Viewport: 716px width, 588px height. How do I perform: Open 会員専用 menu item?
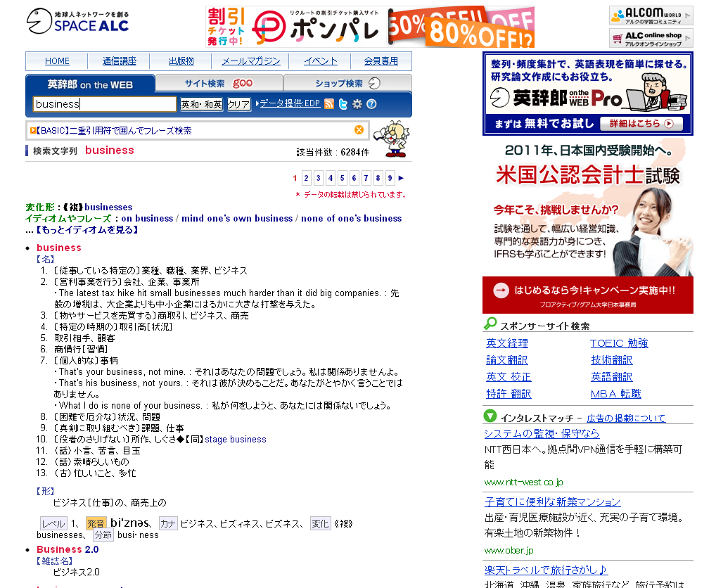coord(381,61)
